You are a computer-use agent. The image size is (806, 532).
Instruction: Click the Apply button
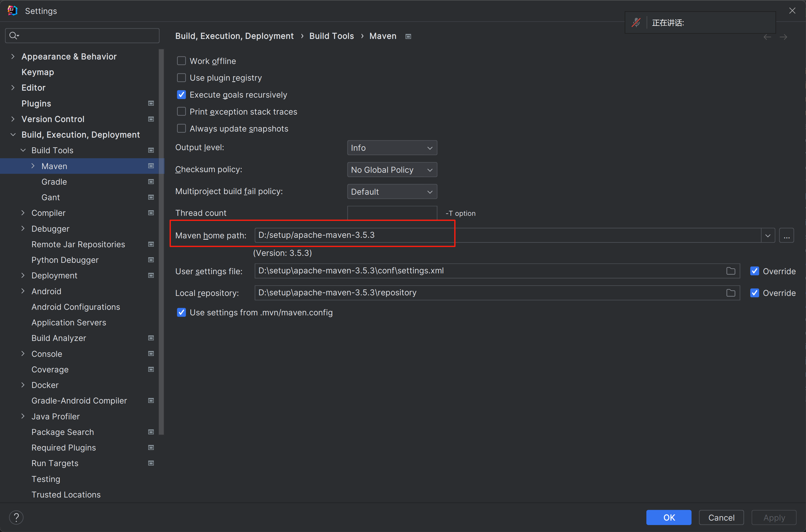point(774,518)
